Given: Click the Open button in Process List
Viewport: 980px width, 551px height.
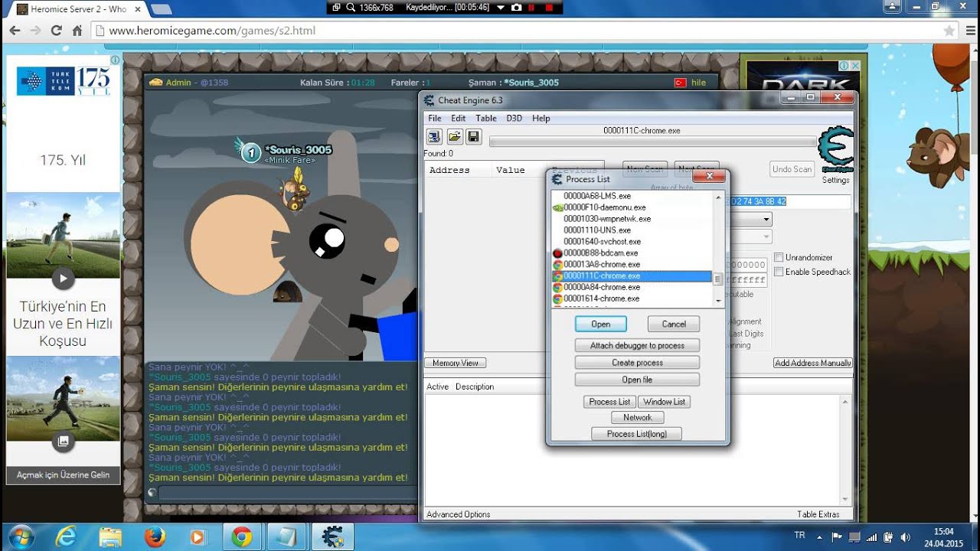Looking at the screenshot, I should point(601,324).
